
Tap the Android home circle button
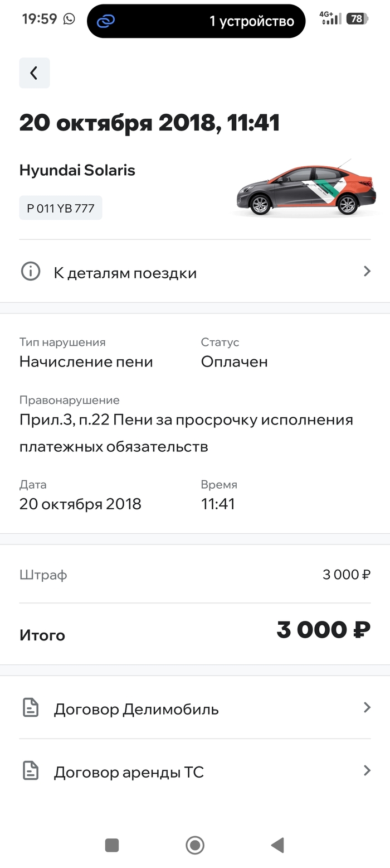(x=195, y=845)
